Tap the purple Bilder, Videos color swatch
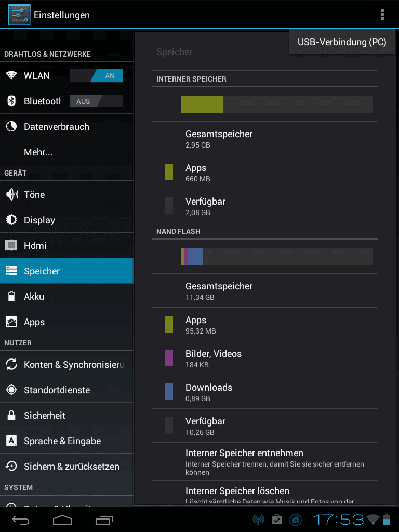This screenshot has width=399, height=532. coord(169,358)
